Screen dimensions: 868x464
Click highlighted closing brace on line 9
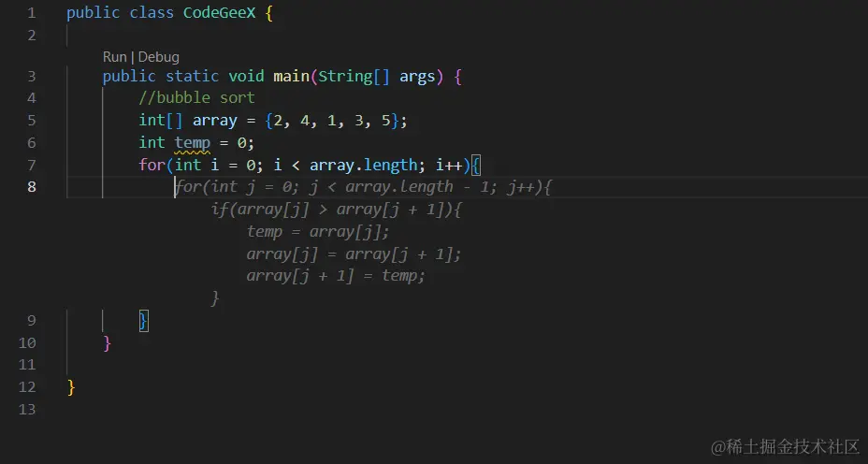click(x=143, y=321)
